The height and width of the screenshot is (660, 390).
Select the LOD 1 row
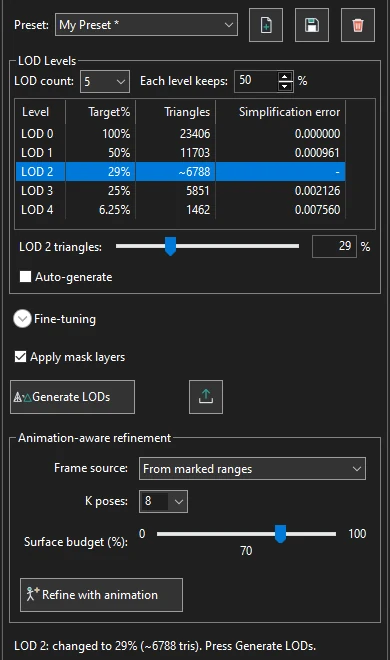[180, 153]
